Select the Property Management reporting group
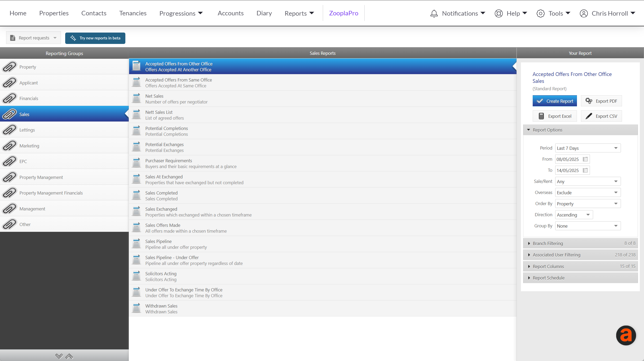Viewport: 644px width, 361px height. click(x=64, y=177)
